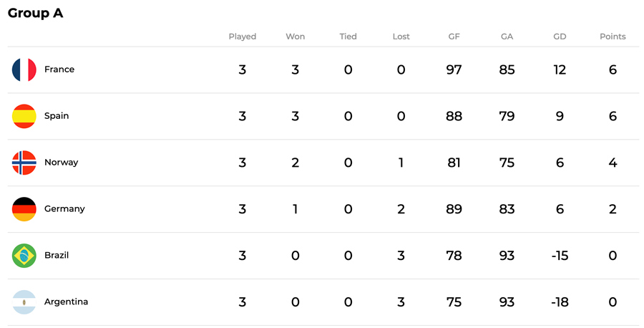
Task: Click the Played column header
Action: 243,37
